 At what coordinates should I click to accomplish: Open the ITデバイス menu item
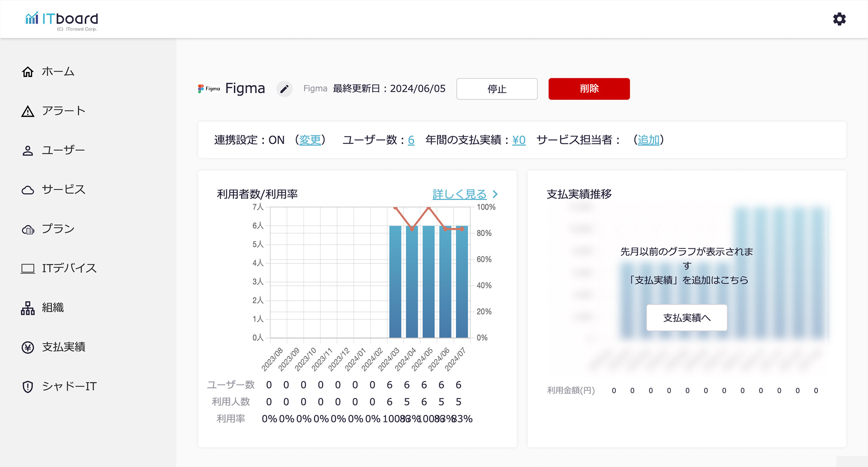(69, 268)
